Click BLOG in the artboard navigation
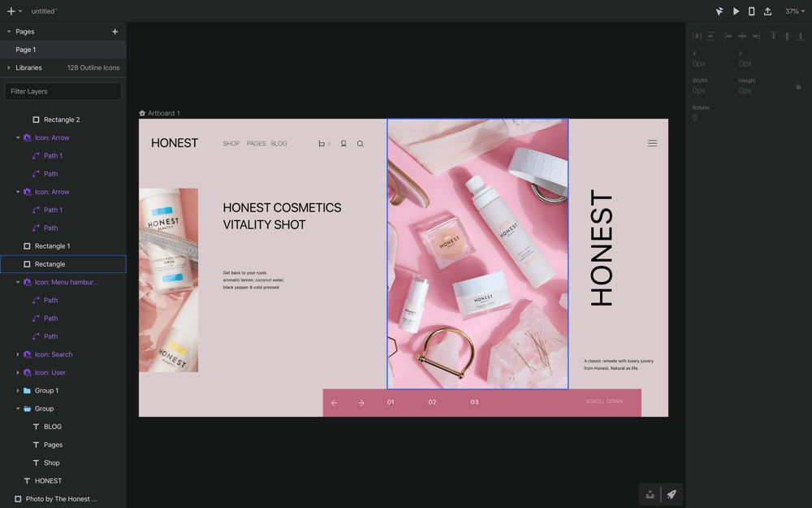The image size is (812, 508). (x=279, y=144)
